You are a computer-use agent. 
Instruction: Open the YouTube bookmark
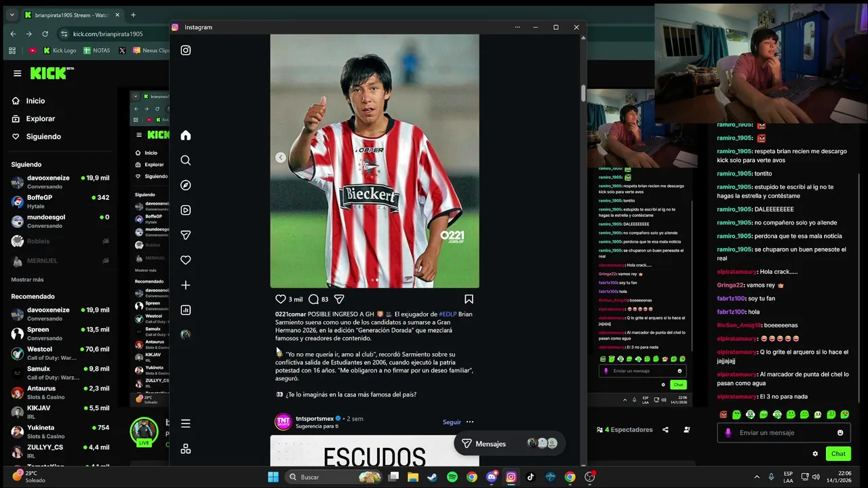coord(33,50)
